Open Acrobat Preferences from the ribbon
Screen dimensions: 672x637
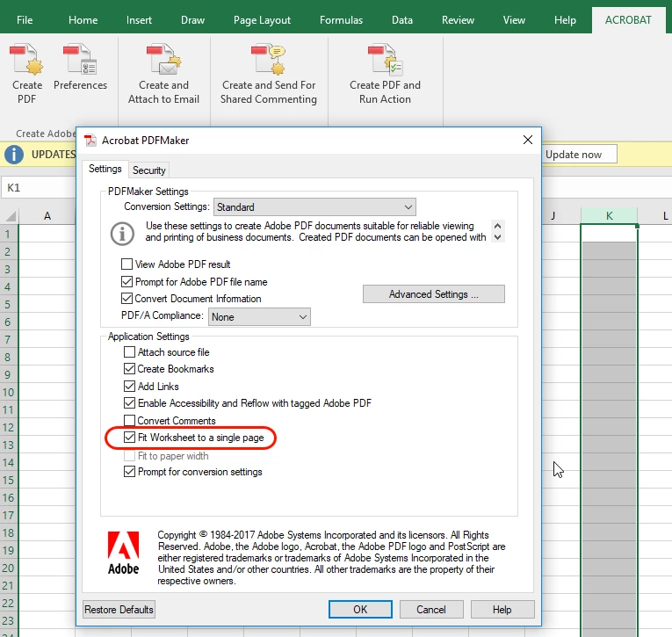coord(80,67)
